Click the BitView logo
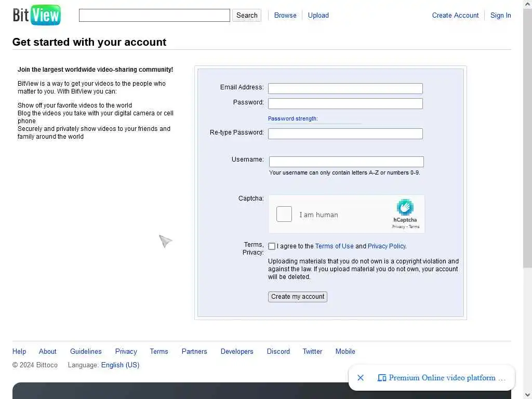The image size is (532, 399). 37,15
